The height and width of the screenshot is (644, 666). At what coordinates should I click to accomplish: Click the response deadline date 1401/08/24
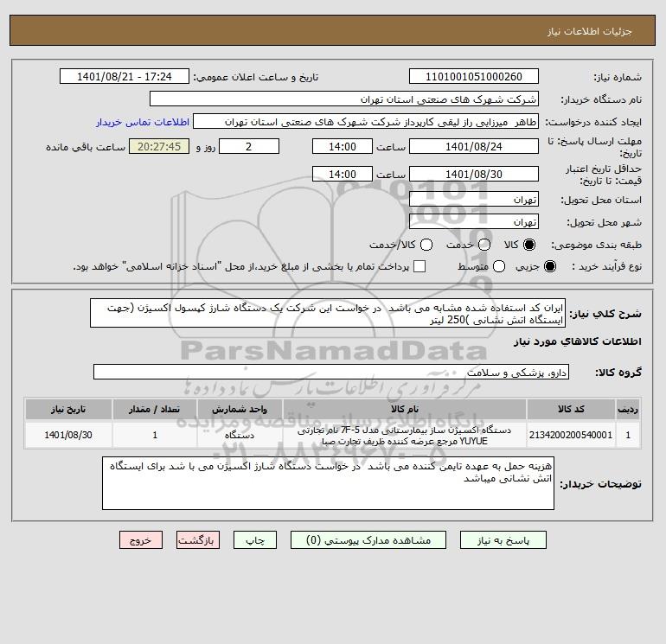(x=474, y=146)
